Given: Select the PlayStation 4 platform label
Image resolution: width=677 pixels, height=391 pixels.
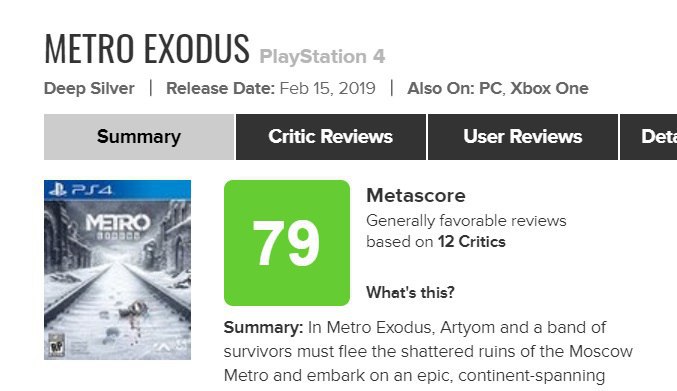Looking at the screenshot, I should pyautogui.click(x=322, y=57).
